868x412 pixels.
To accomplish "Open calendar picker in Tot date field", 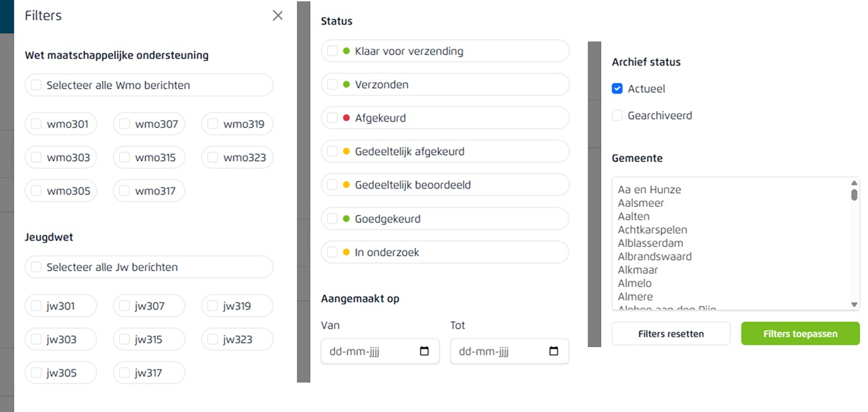I will tap(553, 351).
